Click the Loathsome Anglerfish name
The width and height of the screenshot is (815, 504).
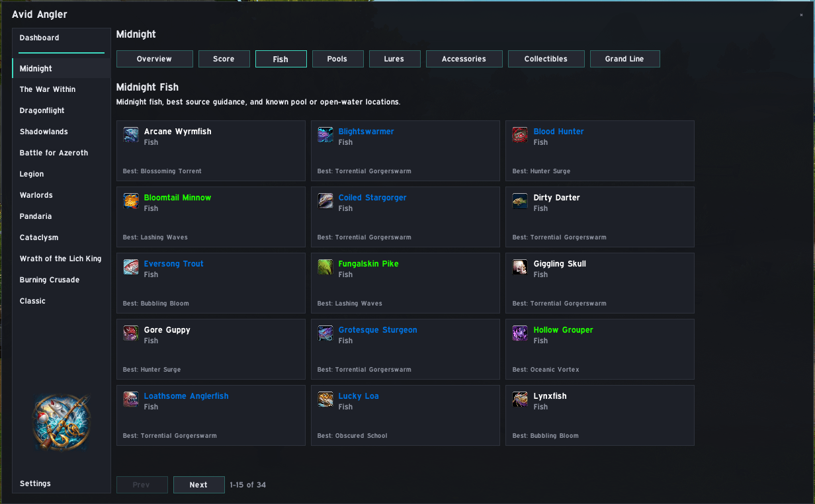186,396
